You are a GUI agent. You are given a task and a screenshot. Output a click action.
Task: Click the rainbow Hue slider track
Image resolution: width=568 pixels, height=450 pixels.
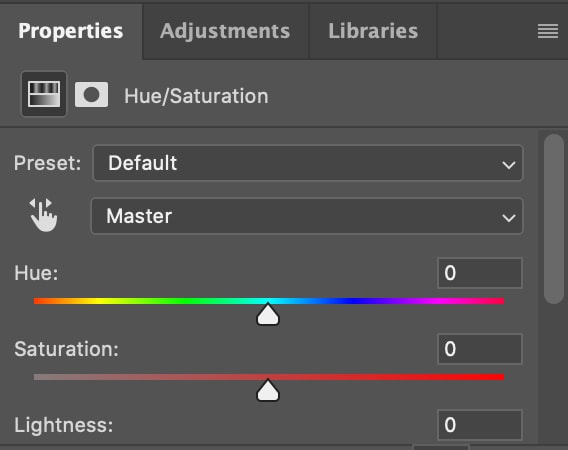(x=269, y=301)
